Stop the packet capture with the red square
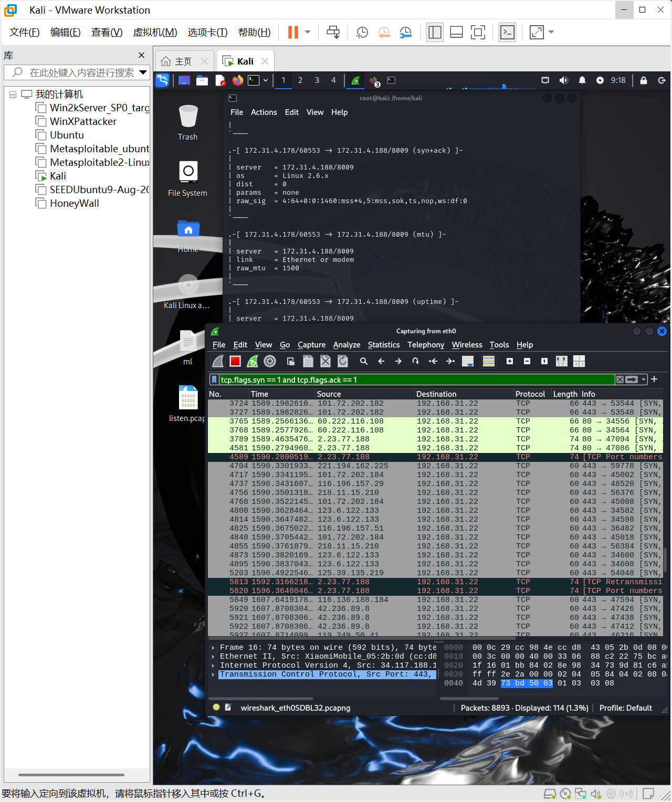 [235, 361]
